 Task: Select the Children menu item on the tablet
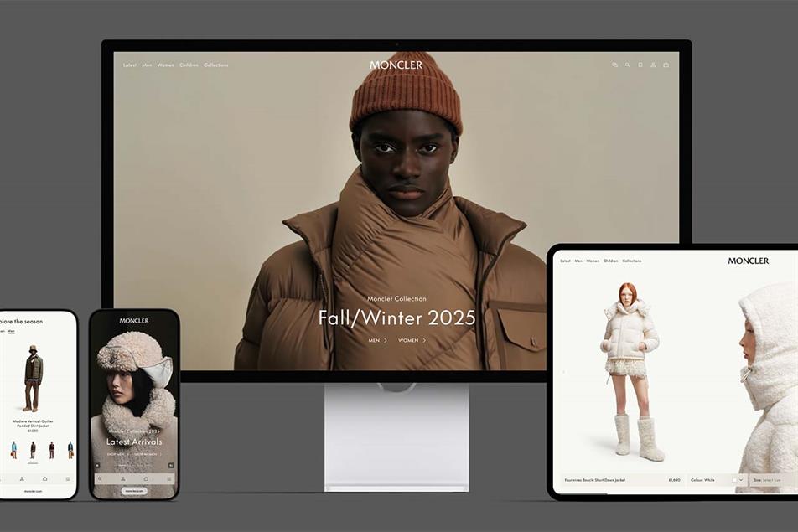coord(611,261)
